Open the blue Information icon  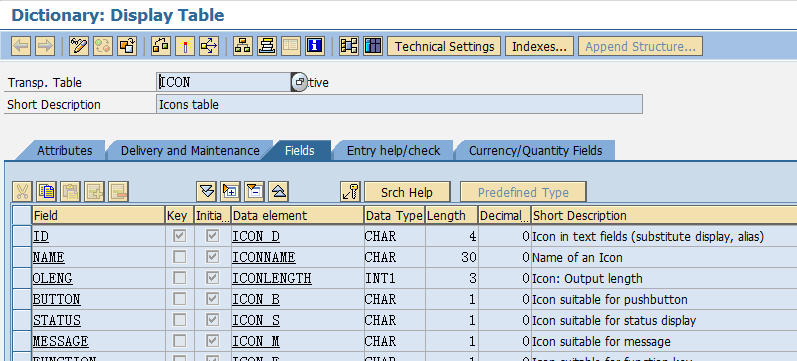point(315,46)
